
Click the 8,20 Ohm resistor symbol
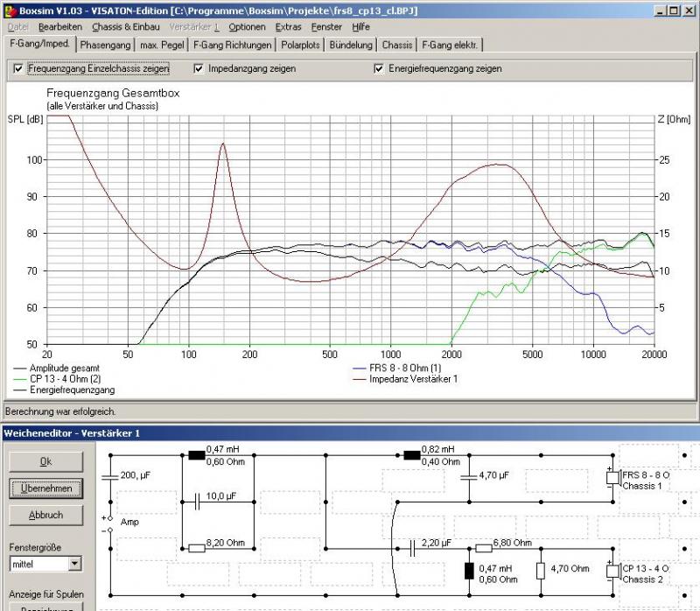coord(196,548)
